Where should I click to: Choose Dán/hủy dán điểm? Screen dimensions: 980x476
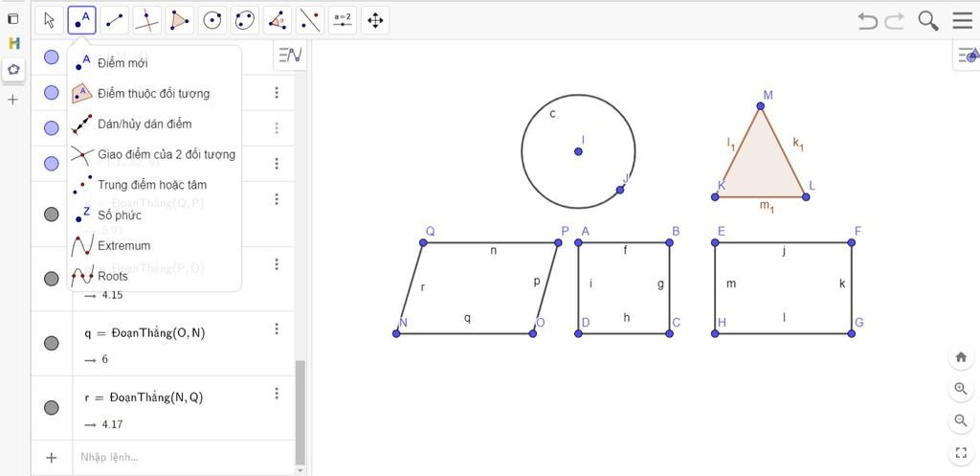pyautogui.click(x=154, y=124)
